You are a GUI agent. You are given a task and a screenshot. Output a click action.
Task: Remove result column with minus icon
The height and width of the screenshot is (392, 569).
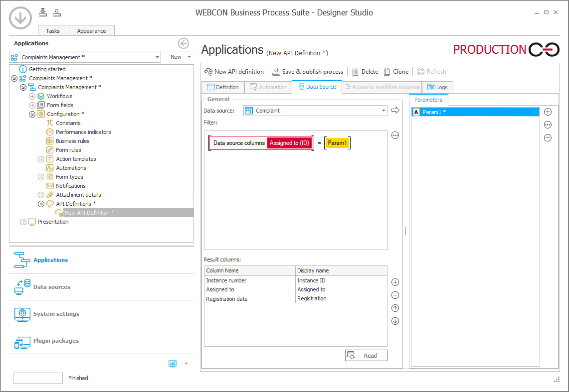[395, 295]
